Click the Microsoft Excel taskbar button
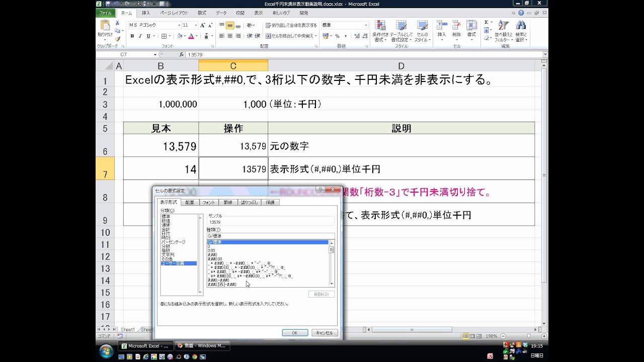The width and height of the screenshot is (644, 362). [x=145, y=346]
